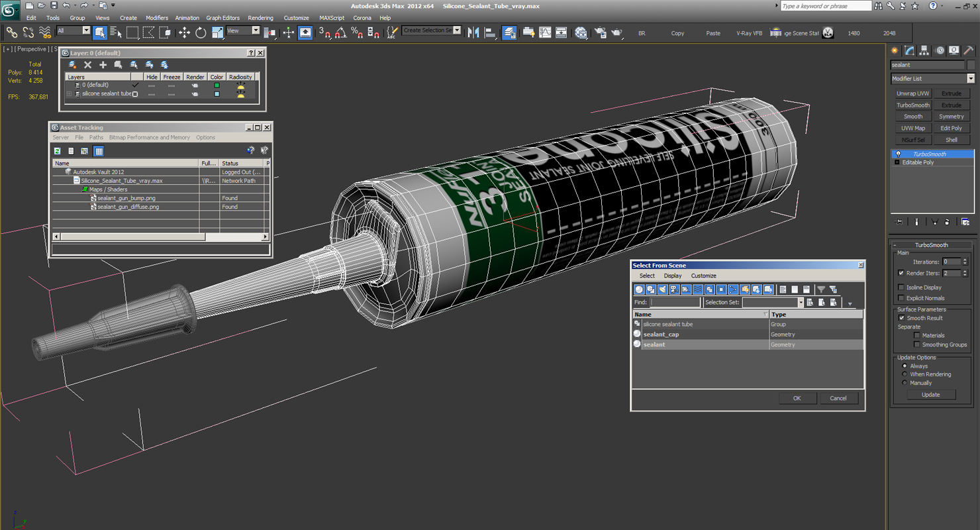The image size is (980, 530).
Task: Click the object color swatch beside sealant name
Action: [x=971, y=65]
